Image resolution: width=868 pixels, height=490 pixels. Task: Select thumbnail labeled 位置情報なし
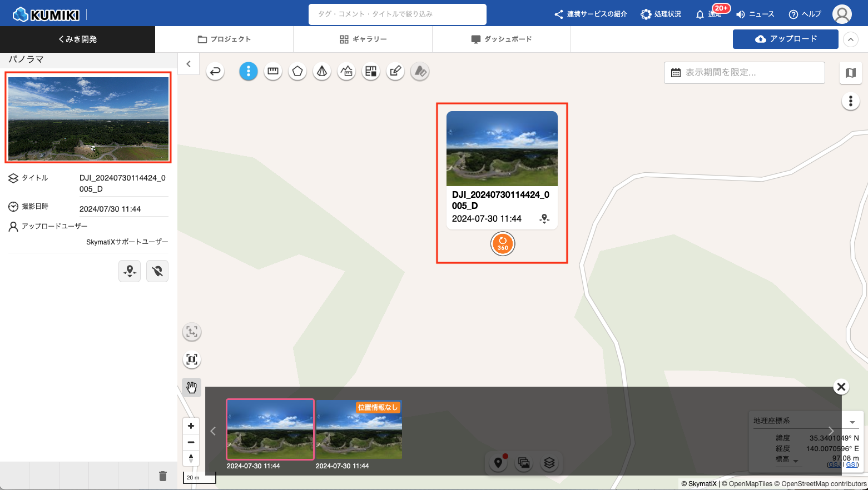point(359,430)
